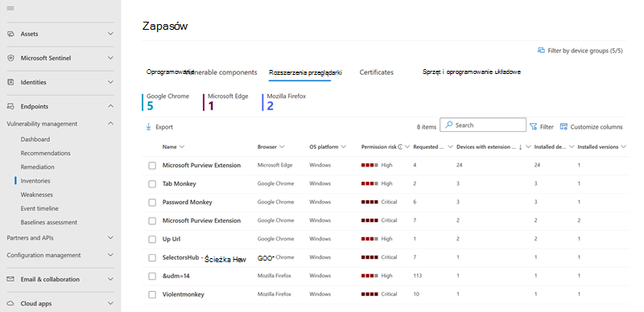
Task: Open Recommendations in the sidebar
Action: 46,153
